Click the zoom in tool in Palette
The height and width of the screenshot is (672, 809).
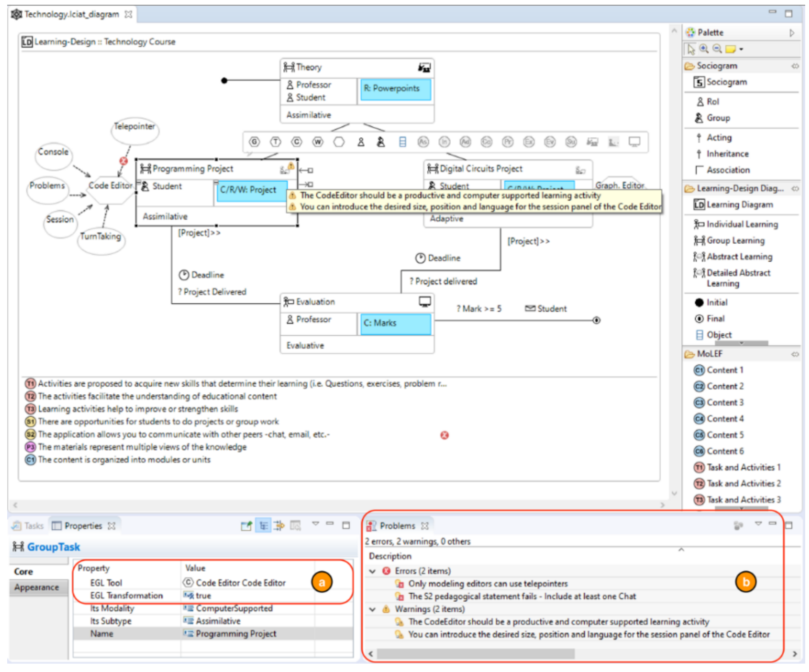[704, 49]
